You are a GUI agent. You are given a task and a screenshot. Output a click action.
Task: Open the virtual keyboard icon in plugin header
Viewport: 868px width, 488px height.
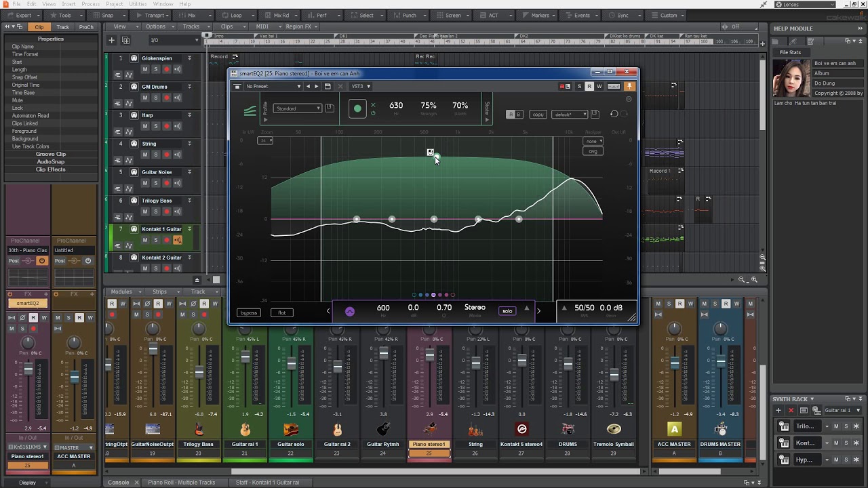[614, 86]
